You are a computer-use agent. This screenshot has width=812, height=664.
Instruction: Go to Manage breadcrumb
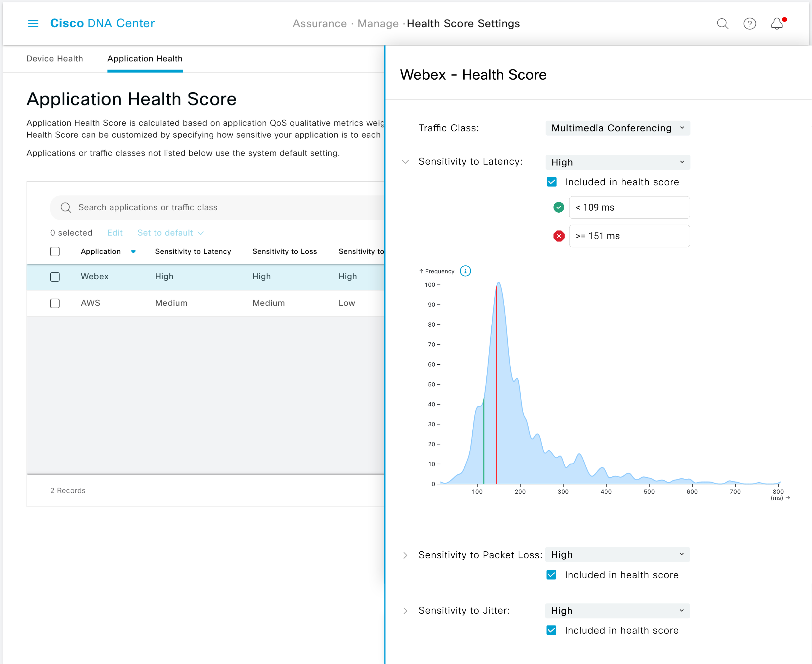click(x=378, y=24)
